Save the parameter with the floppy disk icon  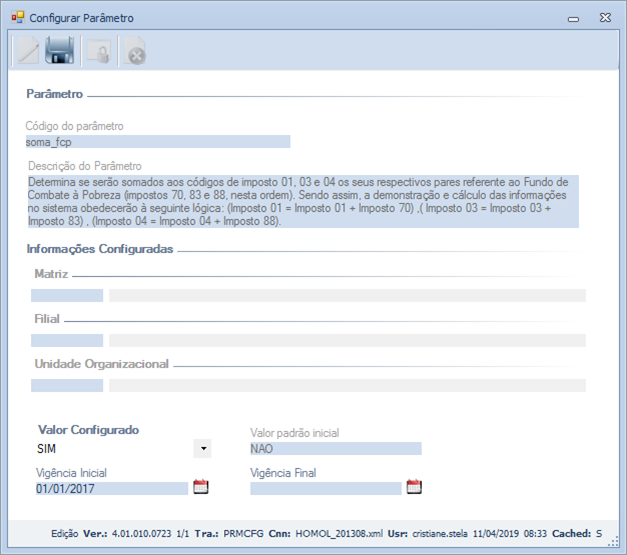[60, 50]
